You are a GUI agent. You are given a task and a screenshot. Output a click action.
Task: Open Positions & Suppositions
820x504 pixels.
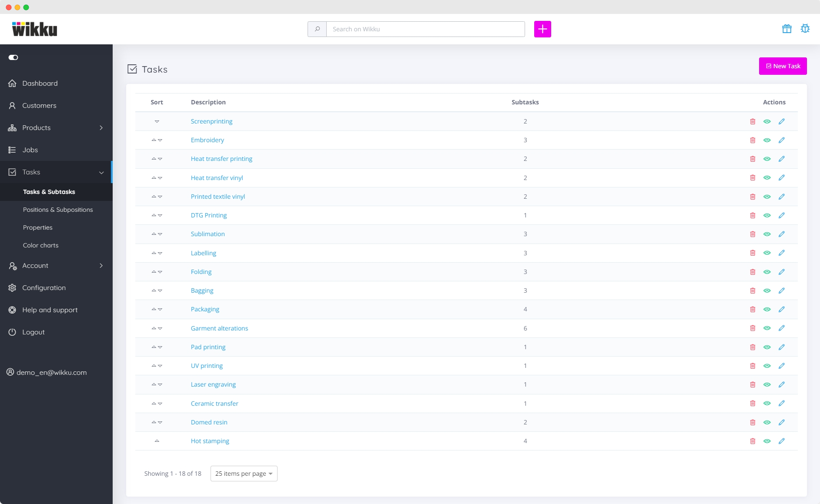coord(58,210)
